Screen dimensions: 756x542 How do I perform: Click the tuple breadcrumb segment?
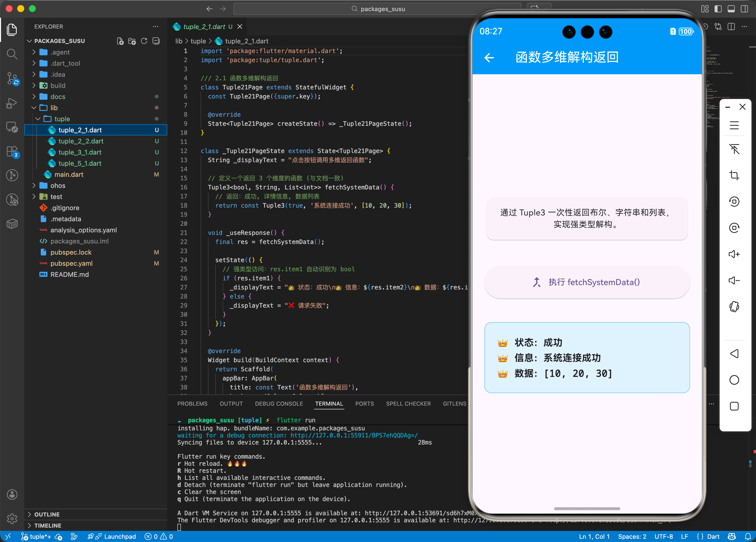(x=198, y=41)
